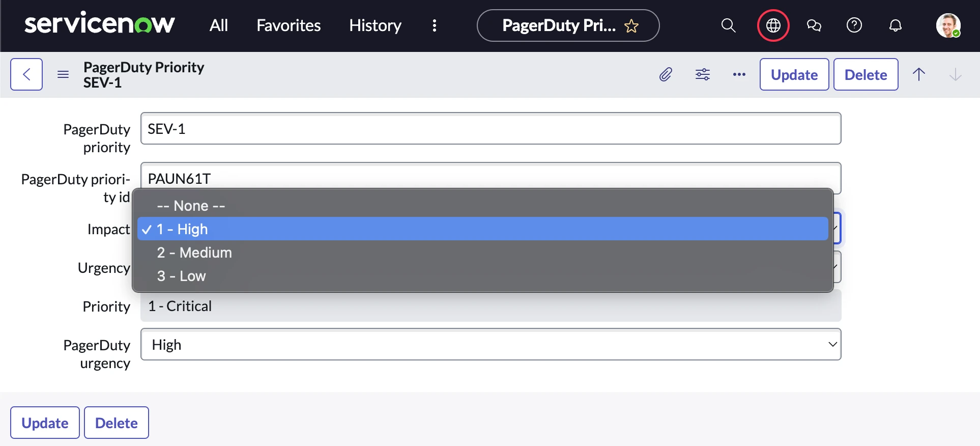
Task: Click the bottom Delete button
Action: pos(117,423)
